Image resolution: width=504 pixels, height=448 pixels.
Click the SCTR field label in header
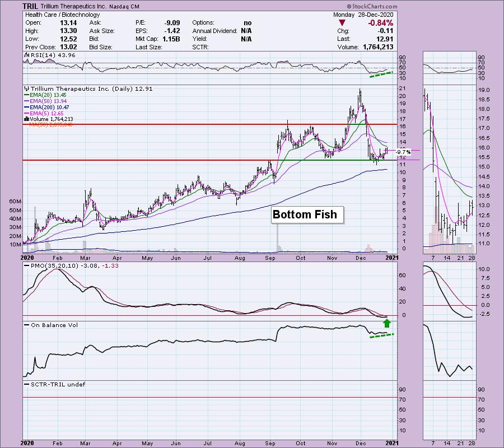coord(200,47)
